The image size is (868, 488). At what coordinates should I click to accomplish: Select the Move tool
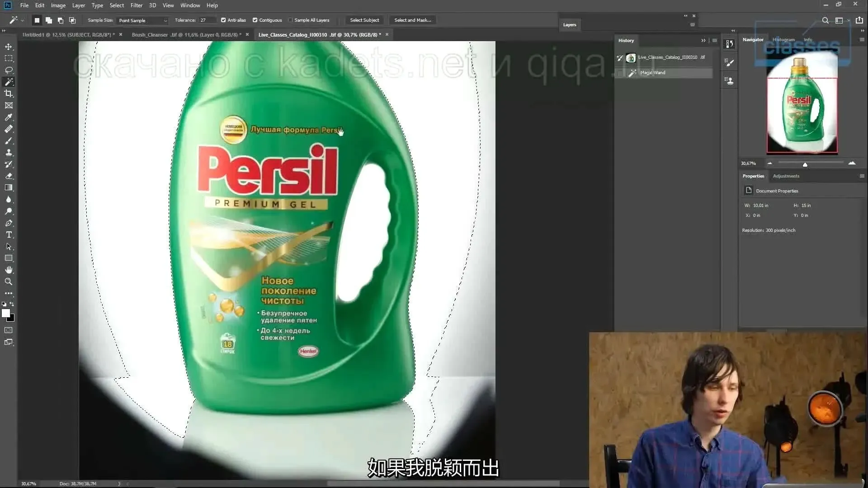(9, 47)
